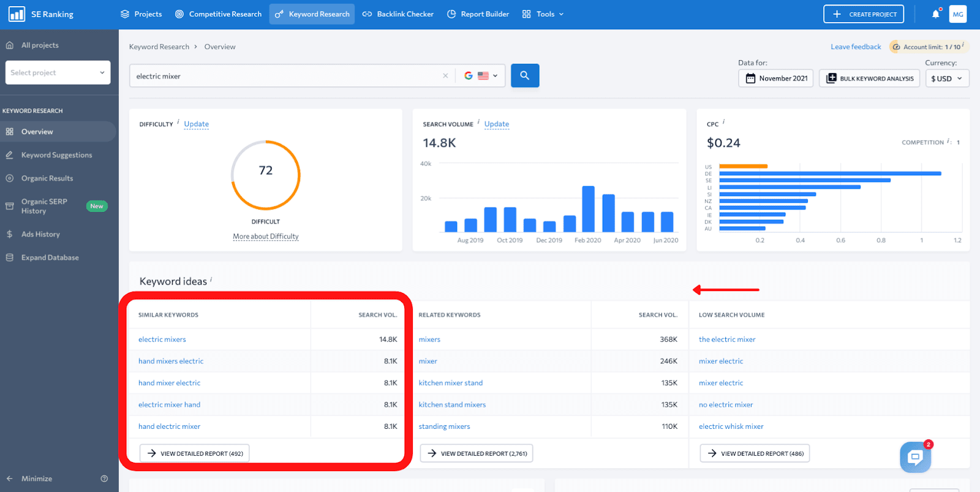This screenshot has height=492, width=980.
Task: Click the orange US bar in CPC chart
Action: [743, 167]
